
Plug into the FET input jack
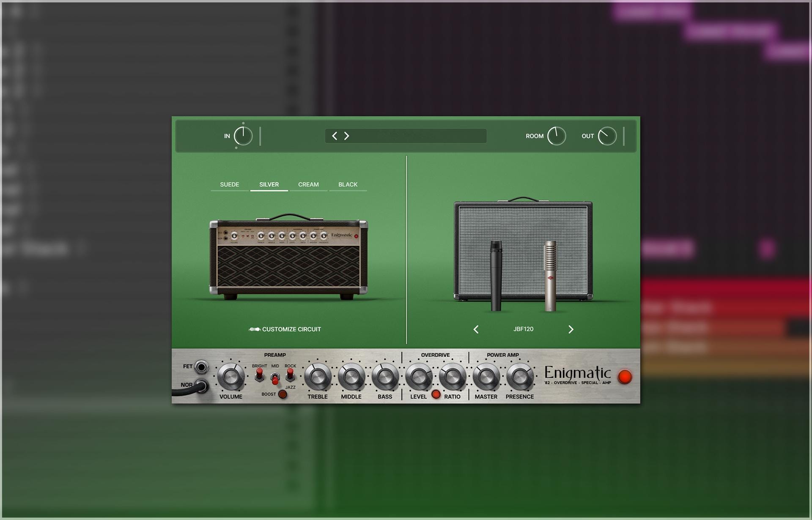point(201,367)
